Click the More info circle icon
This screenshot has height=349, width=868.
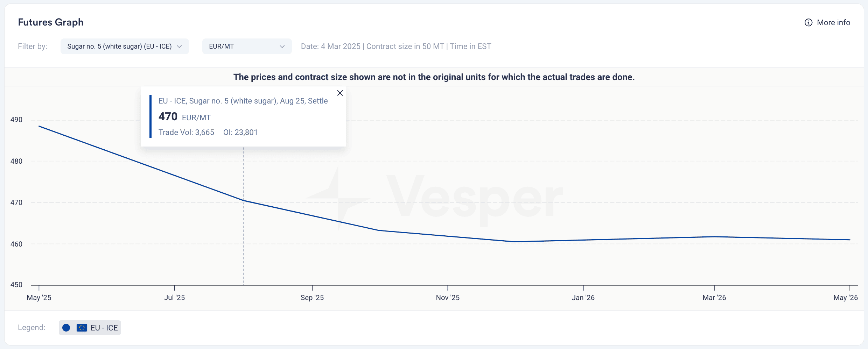click(x=808, y=22)
